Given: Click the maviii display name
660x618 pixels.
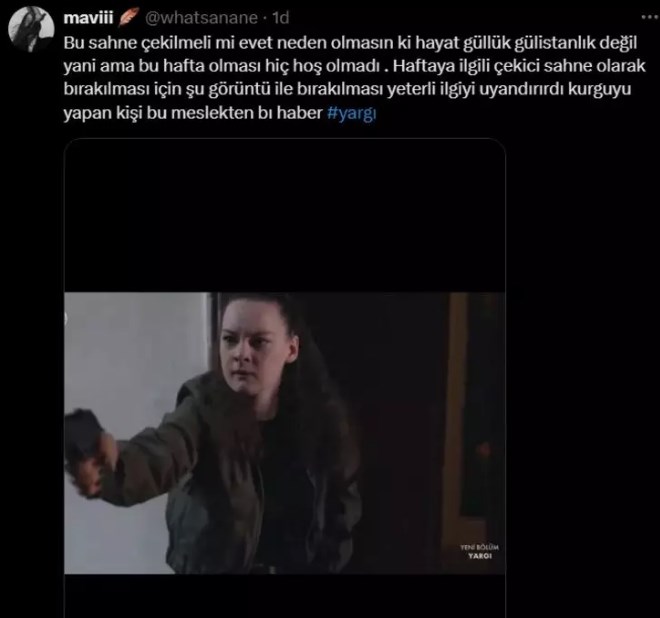Looking at the screenshot, I should click(88, 18).
